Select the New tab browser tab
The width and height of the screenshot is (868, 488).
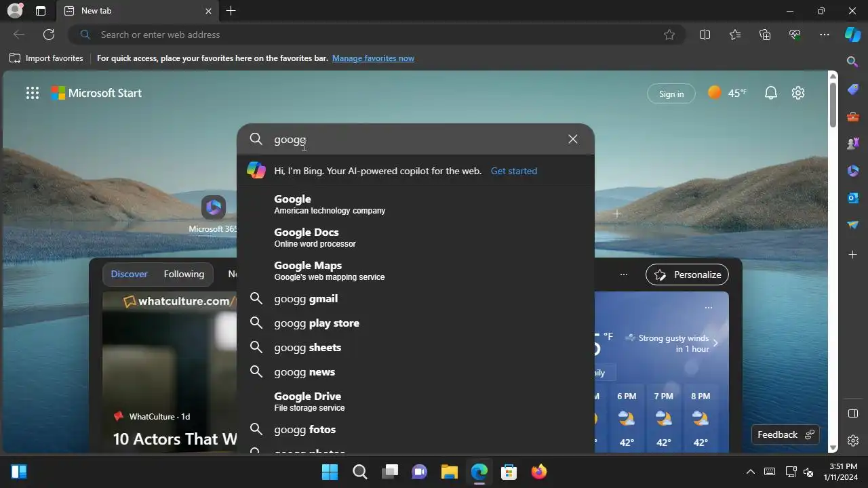pos(136,11)
